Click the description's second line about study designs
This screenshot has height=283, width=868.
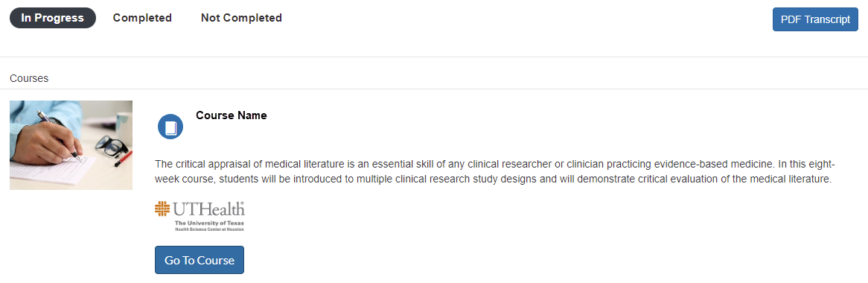point(494,179)
